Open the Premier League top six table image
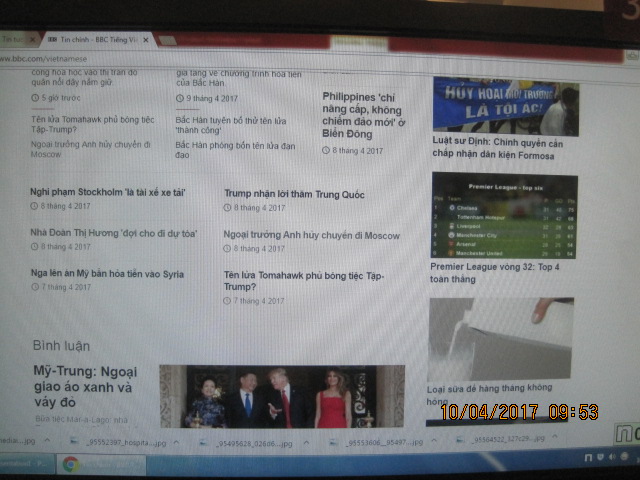 [504, 215]
